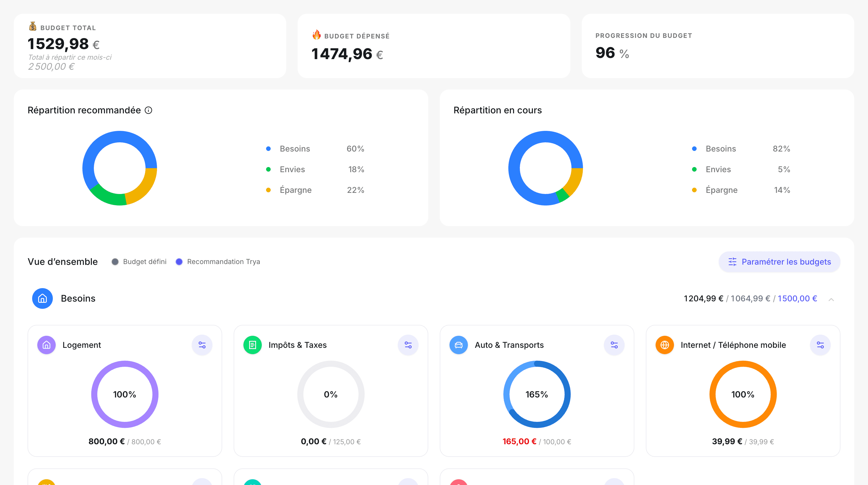Open Internet / Téléphone mobile settings icon

point(820,345)
